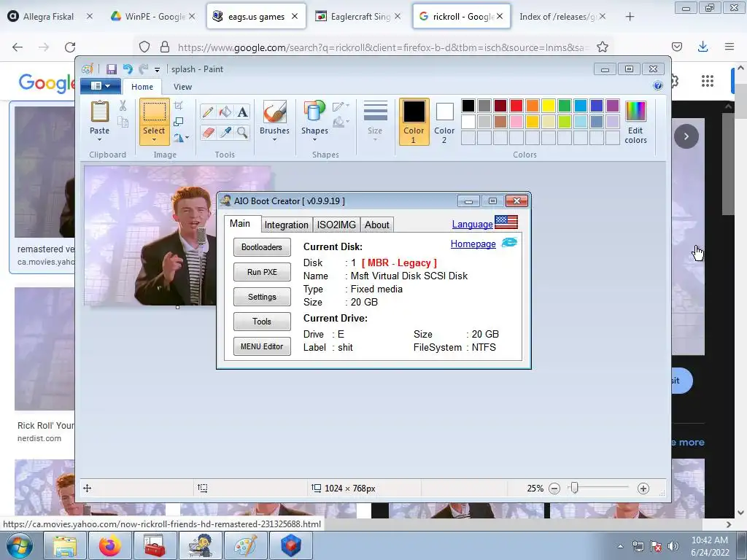Open Customize Quick Access Toolbar arrow
747x560 pixels.
[158, 69]
